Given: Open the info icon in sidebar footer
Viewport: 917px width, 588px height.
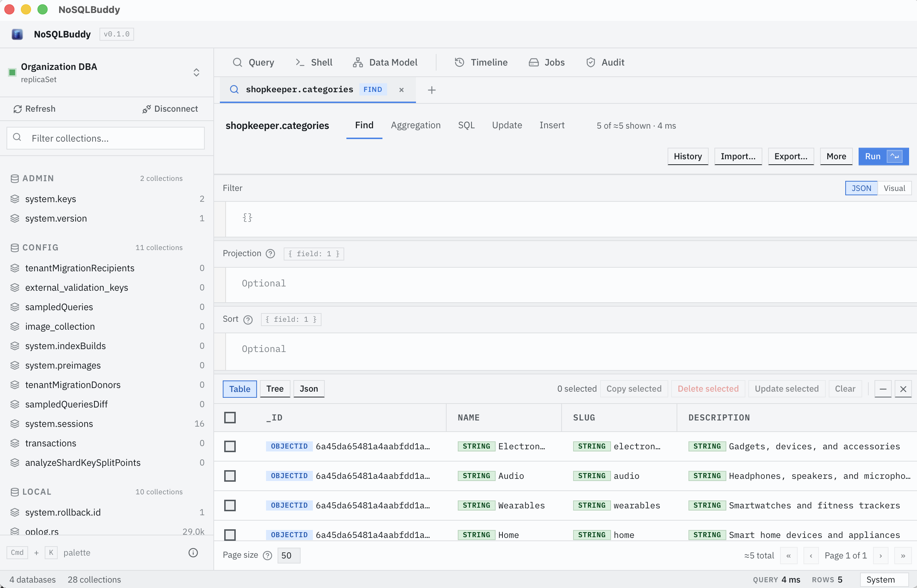Looking at the screenshot, I should click(193, 552).
